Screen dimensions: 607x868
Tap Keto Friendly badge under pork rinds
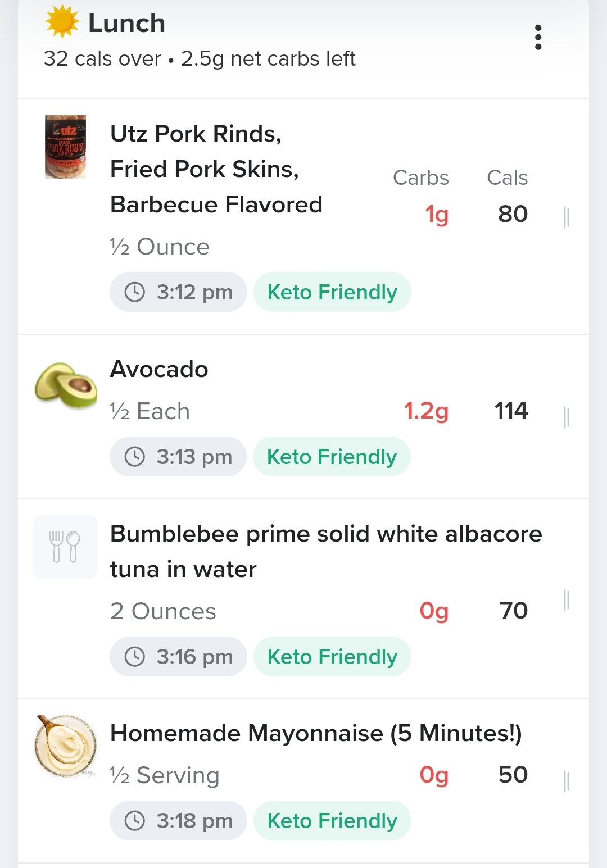(332, 292)
